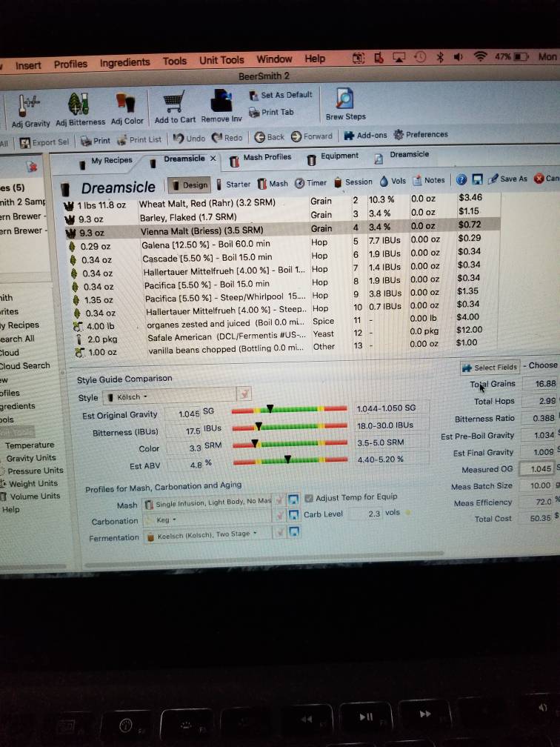Select the Vienna Malt (Briess) row
Viewport: 560px width, 747px height.
click(x=283, y=230)
